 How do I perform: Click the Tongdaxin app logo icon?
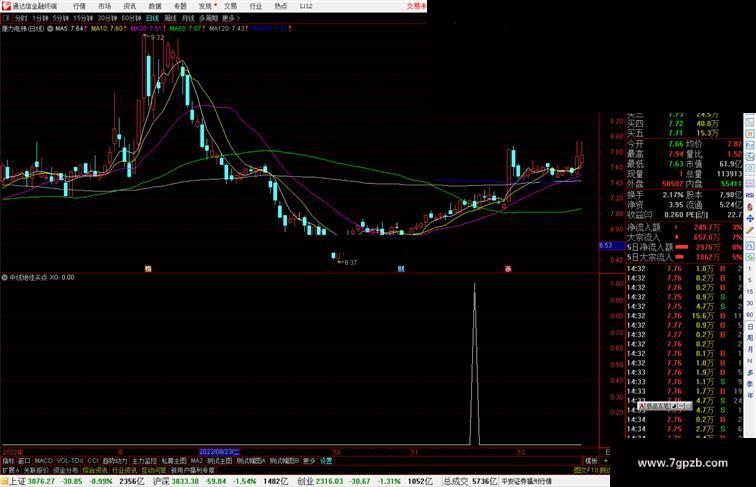tap(6, 6)
